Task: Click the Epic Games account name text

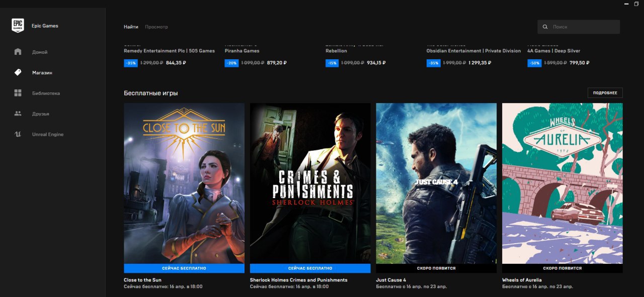Action: click(45, 26)
